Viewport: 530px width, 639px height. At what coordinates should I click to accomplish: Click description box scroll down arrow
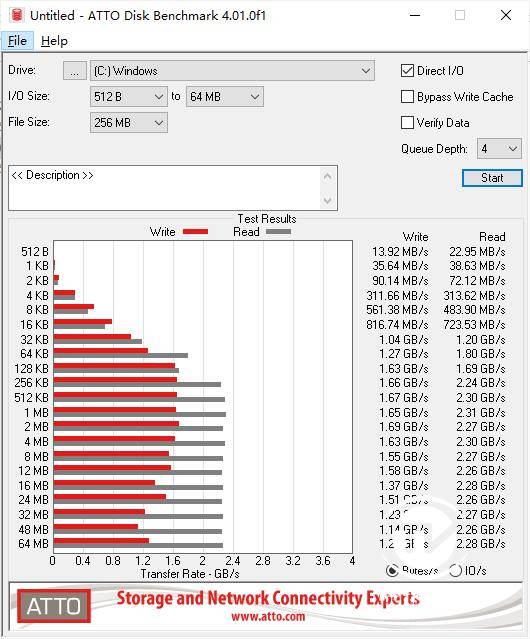pos(328,201)
